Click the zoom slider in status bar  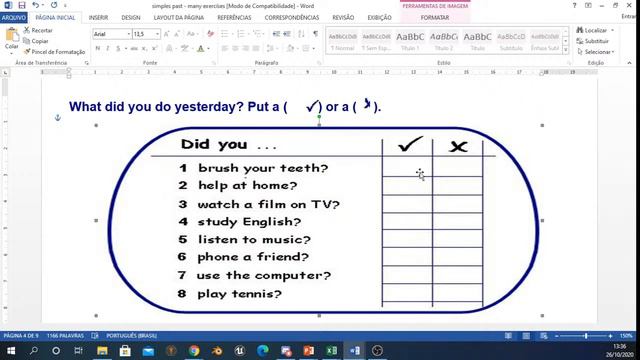(x=584, y=336)
